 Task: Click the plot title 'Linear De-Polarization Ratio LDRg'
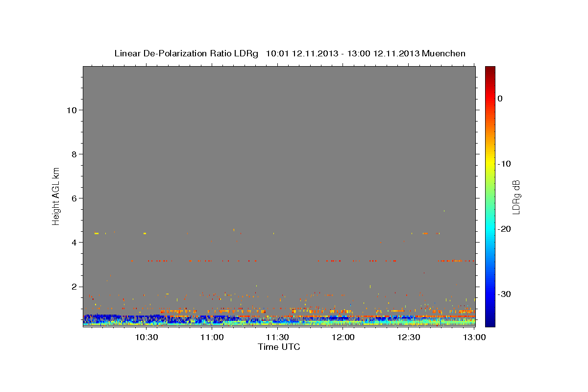(x=186, y=53)
